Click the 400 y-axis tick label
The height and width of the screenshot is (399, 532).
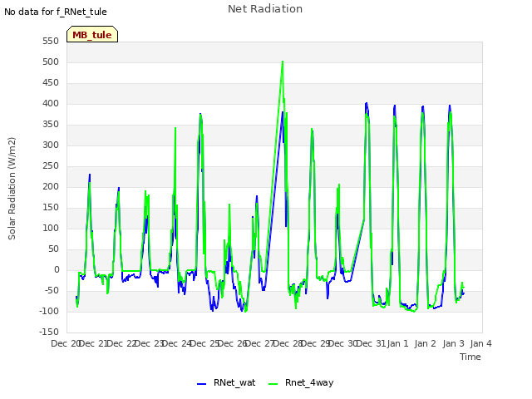coord(51,103)
